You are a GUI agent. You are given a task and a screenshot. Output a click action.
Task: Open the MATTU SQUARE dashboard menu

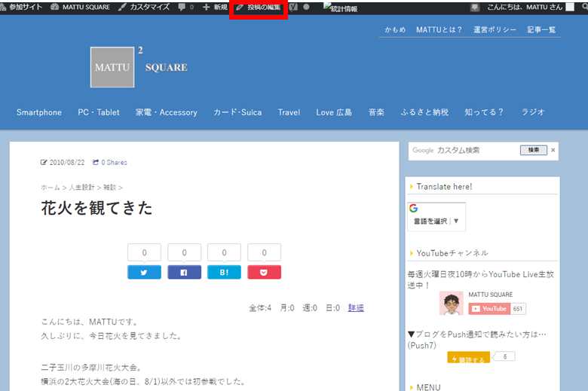80,7
